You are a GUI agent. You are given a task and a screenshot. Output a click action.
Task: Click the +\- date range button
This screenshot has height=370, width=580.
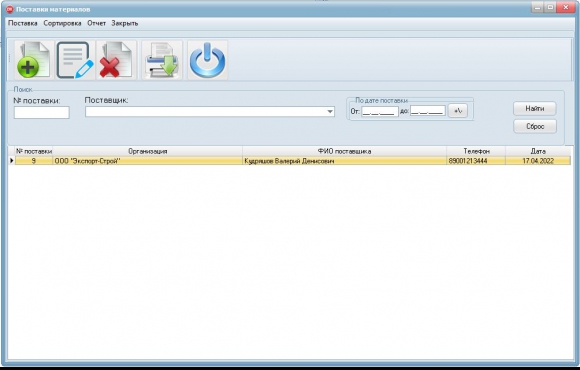[x=458, y=111]
